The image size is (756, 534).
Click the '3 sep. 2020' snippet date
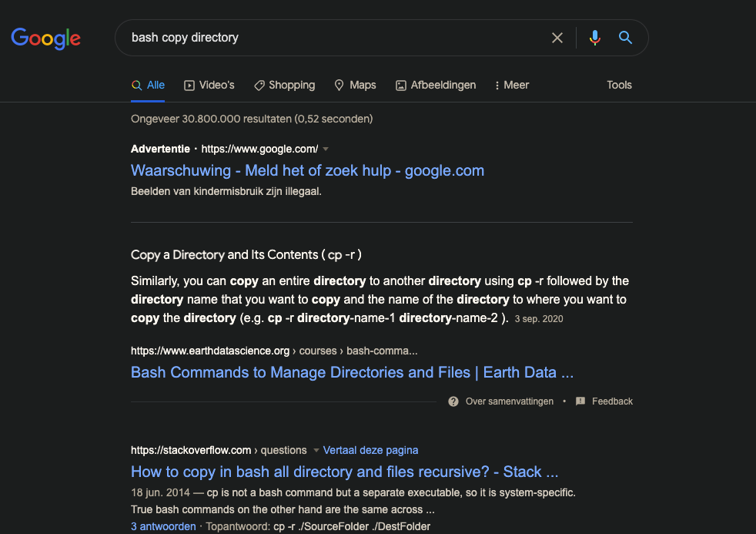click(539, 319)
